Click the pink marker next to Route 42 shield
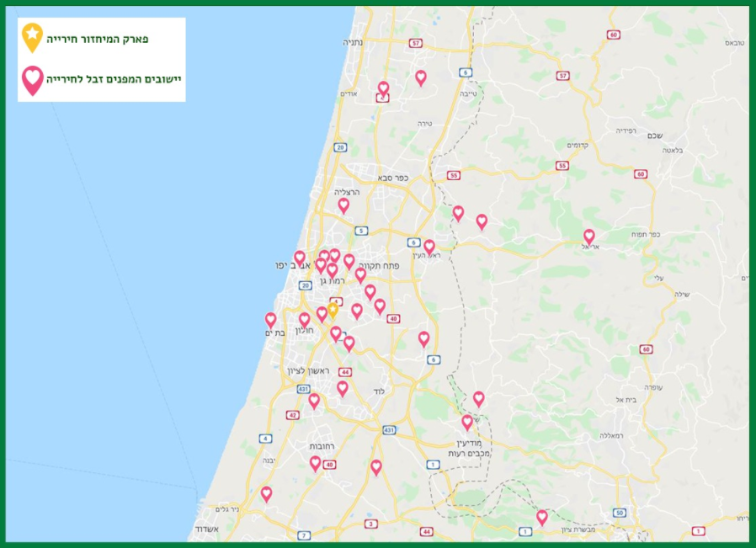Image resolution: width=756 pixels, height=548 pixels. (x=314, y=401)
